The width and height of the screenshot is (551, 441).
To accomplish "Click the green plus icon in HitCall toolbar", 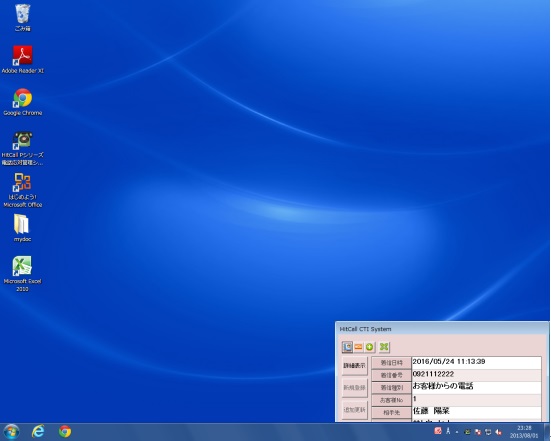I will (x=369, y=347).
